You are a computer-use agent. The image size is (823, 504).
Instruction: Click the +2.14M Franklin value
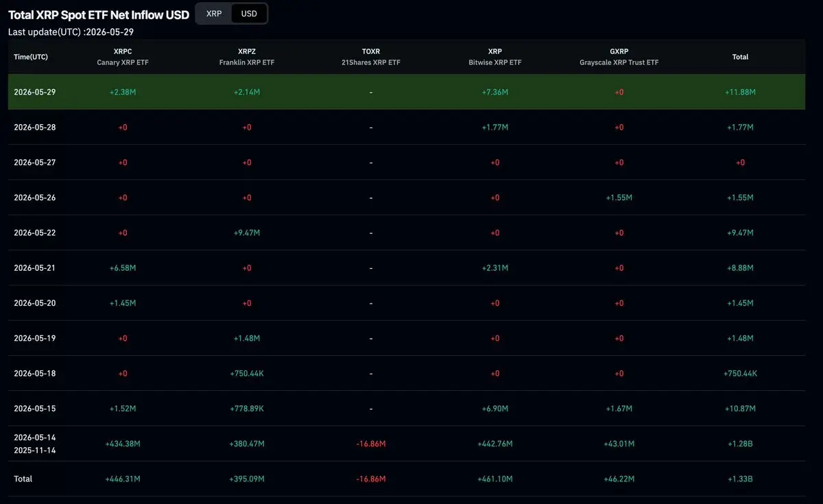[x=247, y=92]
